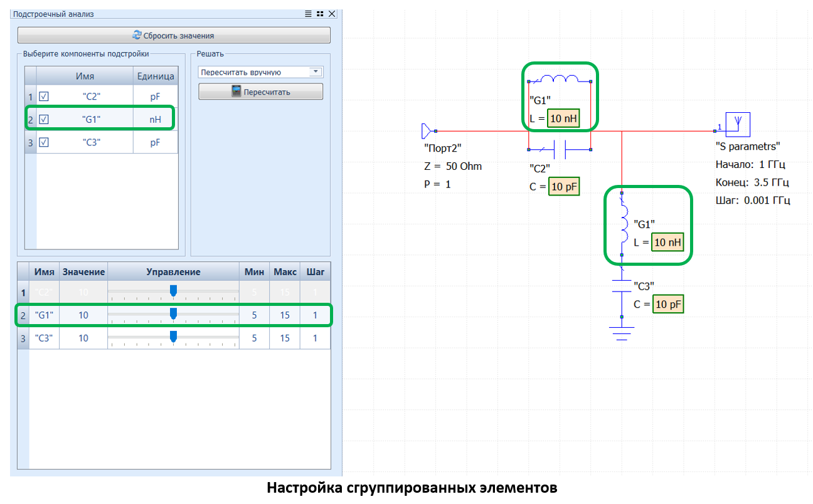813x504 pixels.
Task: Click the Имя column header in the component list
Action: pyautogui.click(x=85, y=76)
